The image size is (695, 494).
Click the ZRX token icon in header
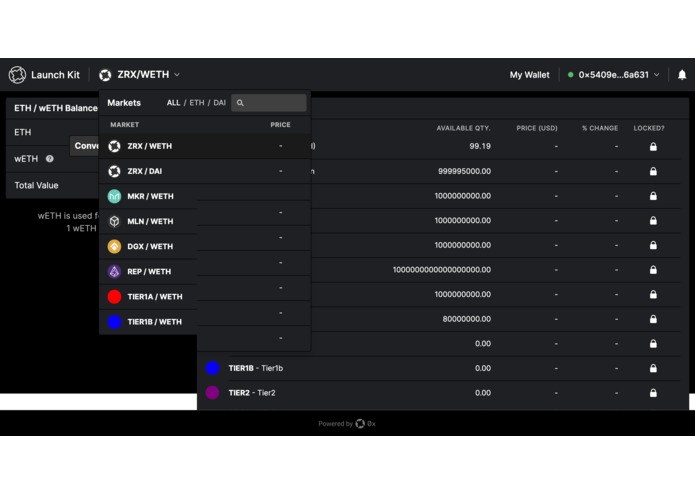click(x=105, y=75)
